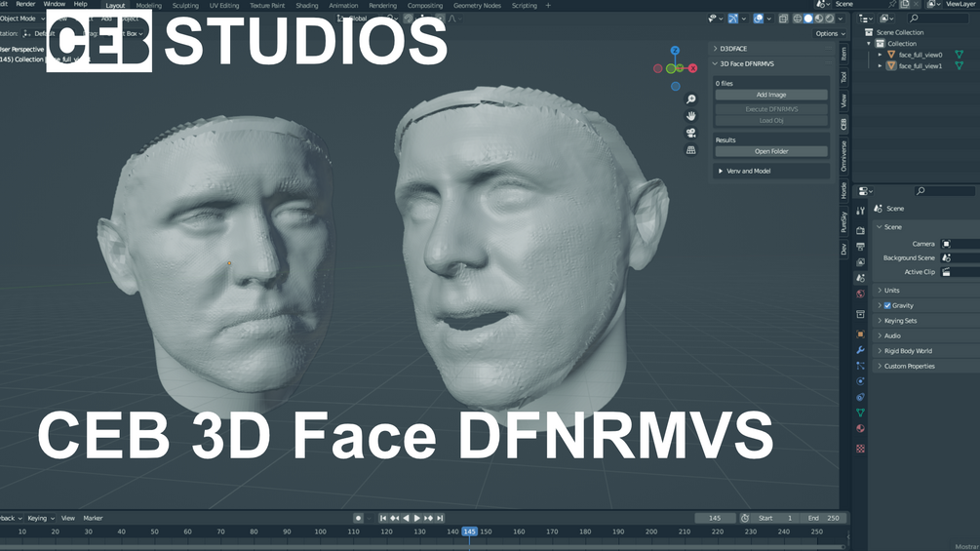Click the End frame field 250
The width and height of the screenshot is (980, 551).
[824, 518]
